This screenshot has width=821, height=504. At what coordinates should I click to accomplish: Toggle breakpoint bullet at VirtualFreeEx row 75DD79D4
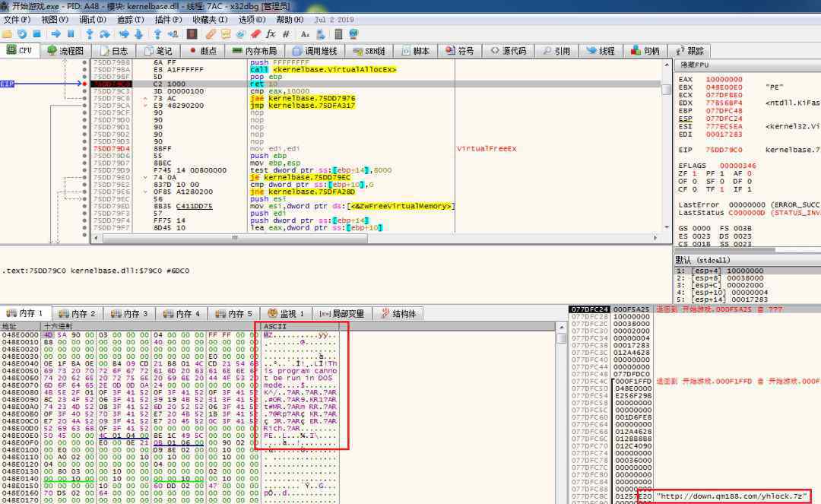click(84, 149)
